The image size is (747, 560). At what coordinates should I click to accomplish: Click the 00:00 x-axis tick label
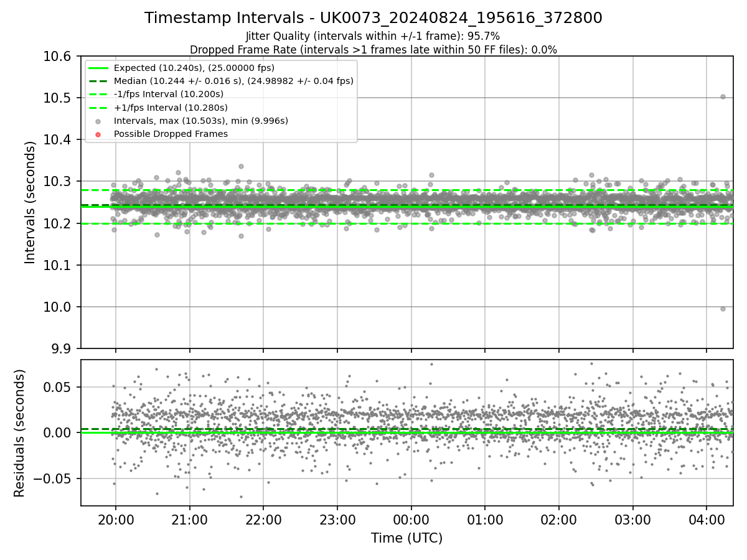point(411,520)
